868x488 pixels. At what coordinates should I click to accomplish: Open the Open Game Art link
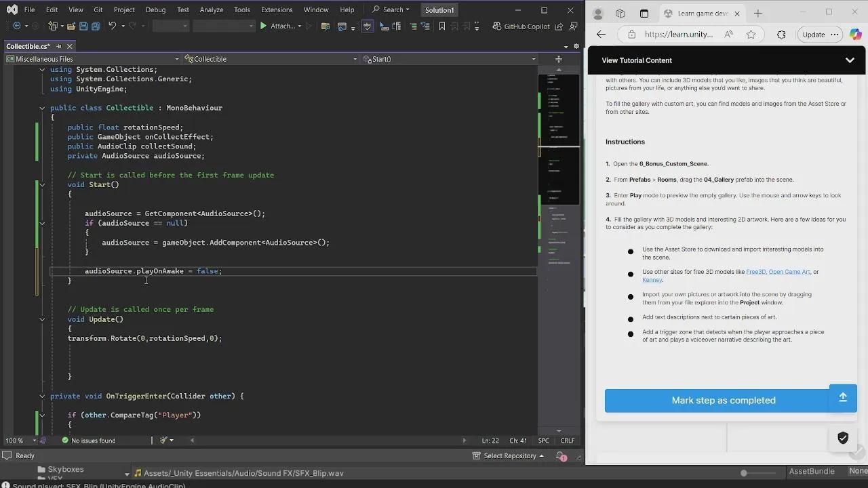pos(789,272)
